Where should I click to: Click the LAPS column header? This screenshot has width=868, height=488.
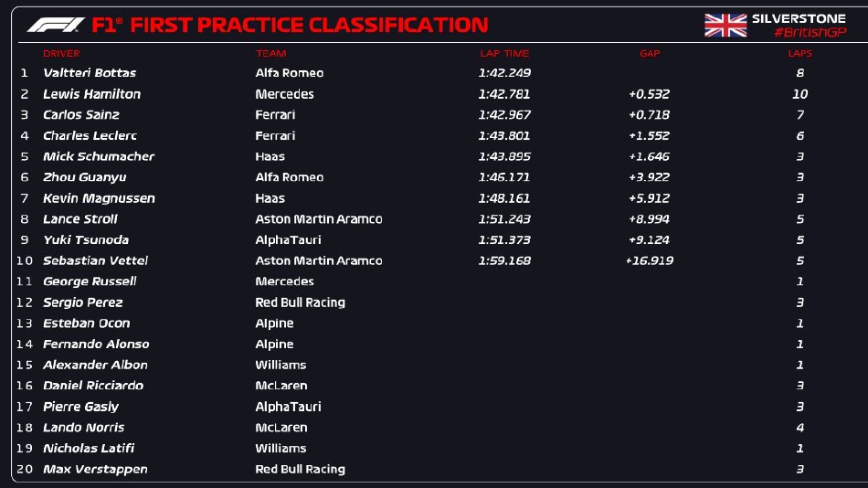pyautogui.click(x=800, y=54)
